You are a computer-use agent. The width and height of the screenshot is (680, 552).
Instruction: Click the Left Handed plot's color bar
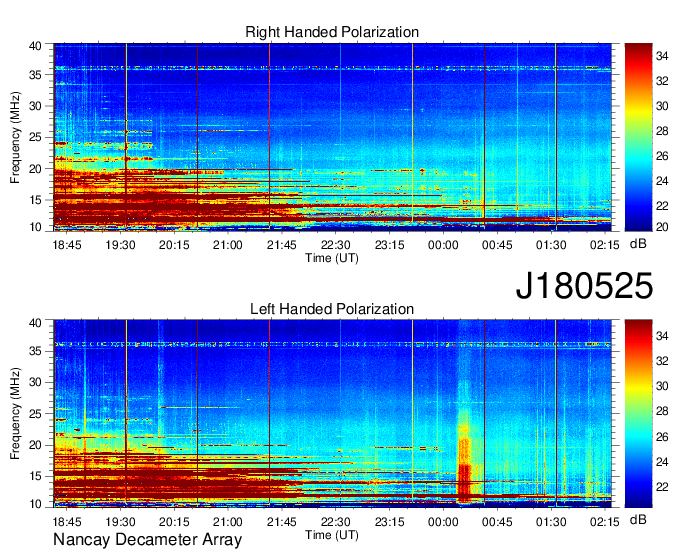[638, 414]
